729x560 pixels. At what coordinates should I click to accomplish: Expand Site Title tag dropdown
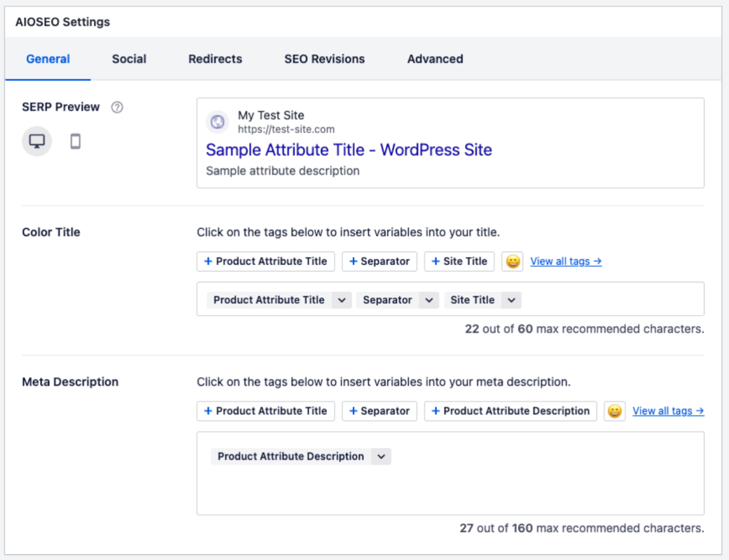point(511,300)
